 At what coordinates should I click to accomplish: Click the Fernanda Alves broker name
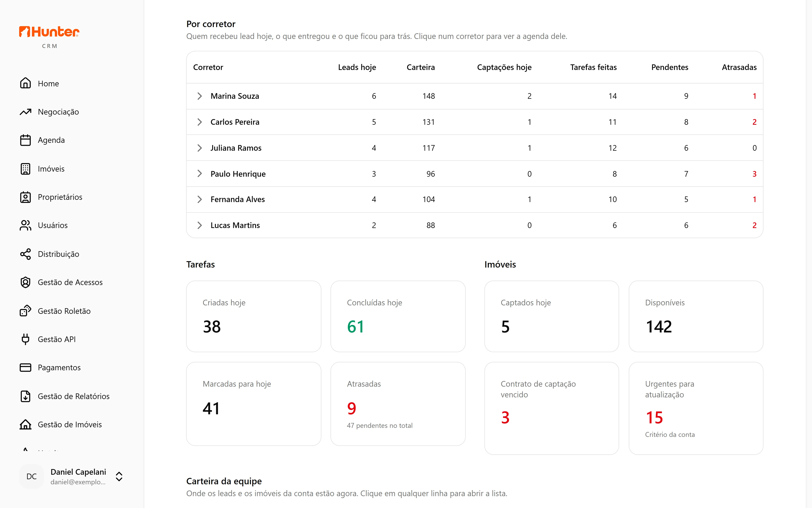point(238,199)
